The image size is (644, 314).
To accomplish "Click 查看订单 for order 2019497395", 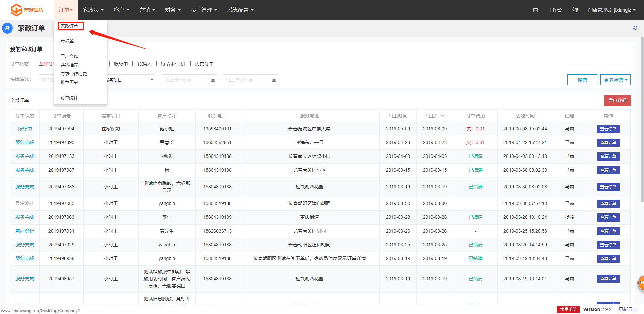I will tap(608, 143).
